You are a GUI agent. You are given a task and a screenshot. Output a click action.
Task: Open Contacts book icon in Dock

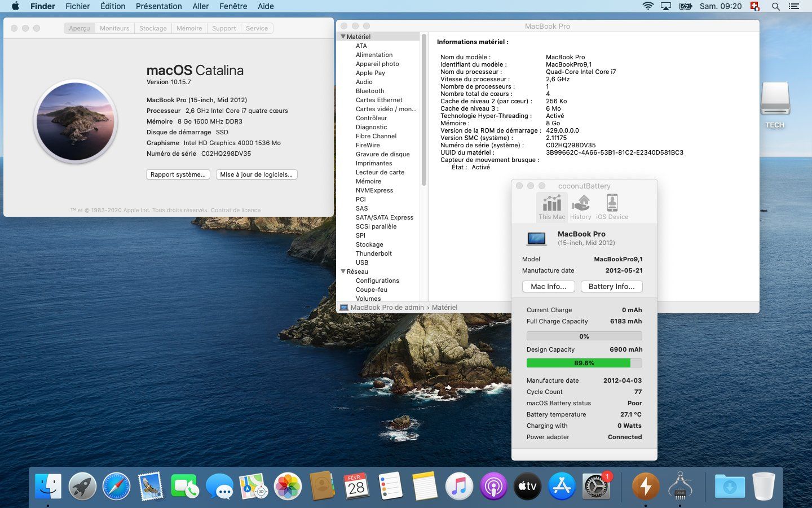pyautogui.click(x=322, y=486)
